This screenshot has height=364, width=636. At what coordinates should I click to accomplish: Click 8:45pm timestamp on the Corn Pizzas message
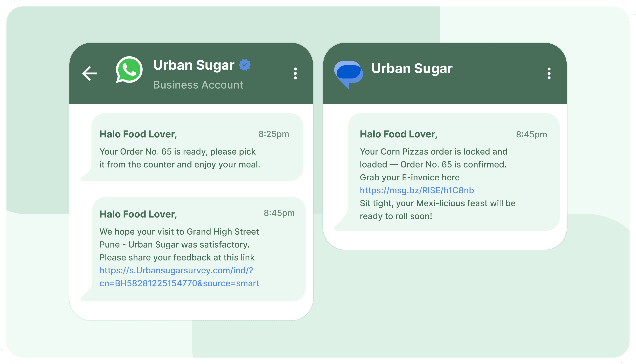(531, 135)
